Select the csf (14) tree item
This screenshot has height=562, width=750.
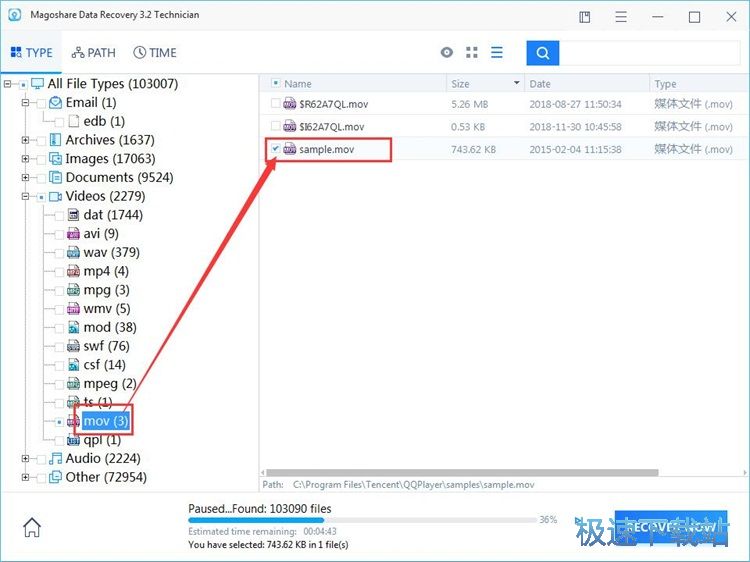pos(104,364)
